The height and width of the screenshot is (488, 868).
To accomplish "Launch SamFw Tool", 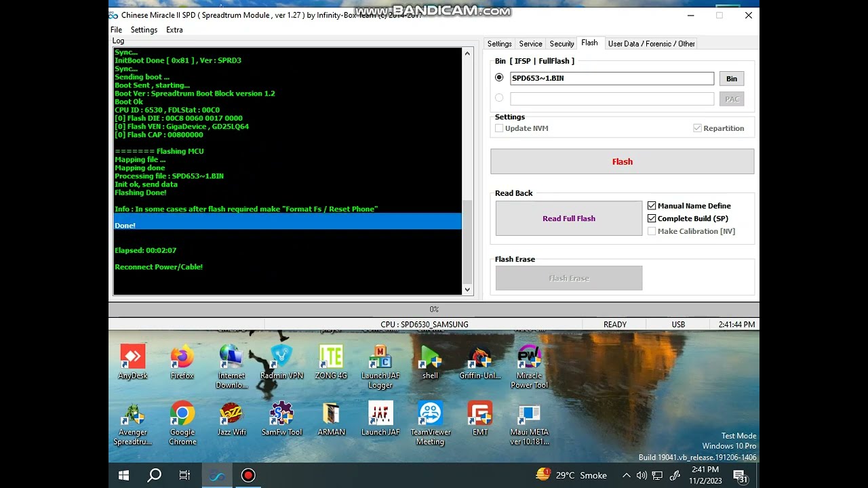I will tap(281, 415).
